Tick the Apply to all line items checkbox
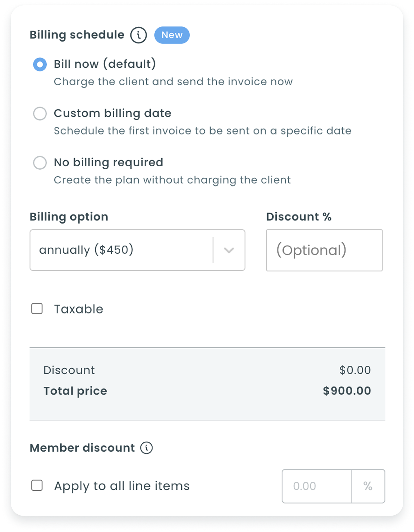Viewport: 414px width, 532px height. pyautogui.click(x=37, y=485)
